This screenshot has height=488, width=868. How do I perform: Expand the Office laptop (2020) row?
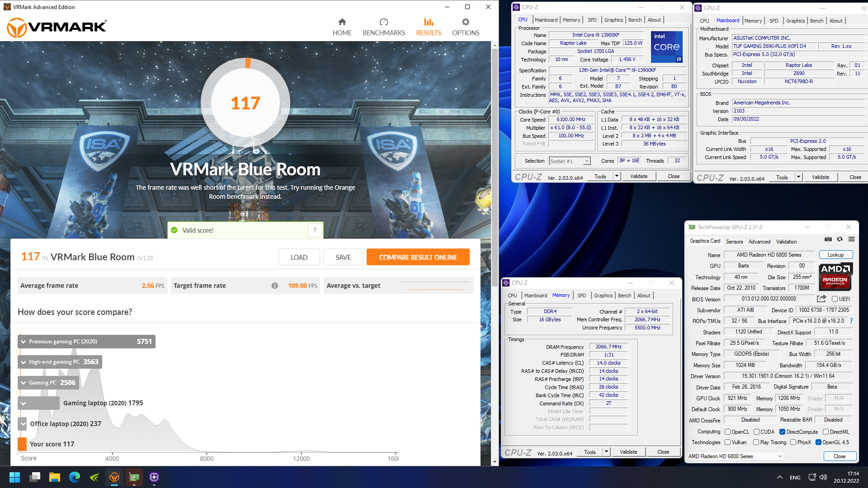pos(23,424)
